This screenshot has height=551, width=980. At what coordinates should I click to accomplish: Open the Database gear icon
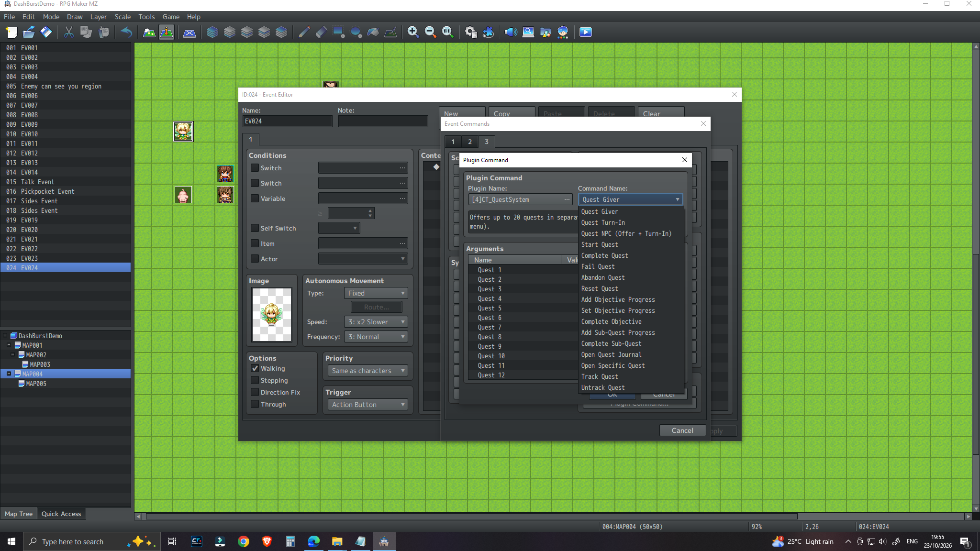coord(471,32)
